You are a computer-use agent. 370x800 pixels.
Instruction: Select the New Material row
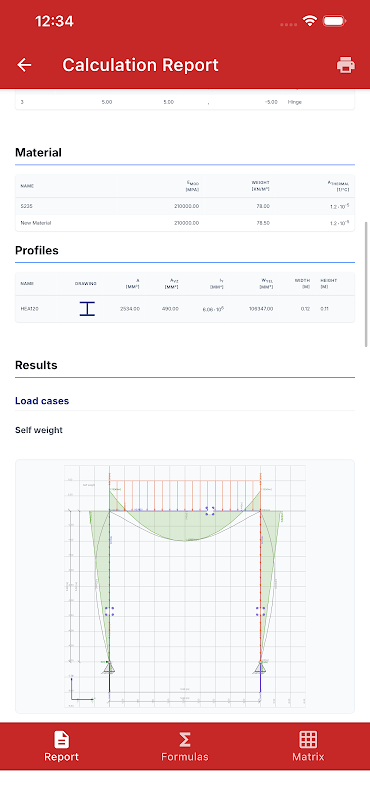point(185,223)
